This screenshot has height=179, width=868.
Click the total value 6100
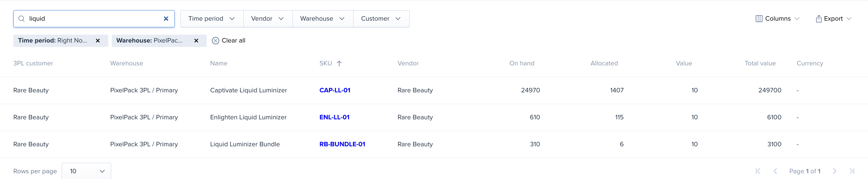pyautogui.click(x=774, y=117)
